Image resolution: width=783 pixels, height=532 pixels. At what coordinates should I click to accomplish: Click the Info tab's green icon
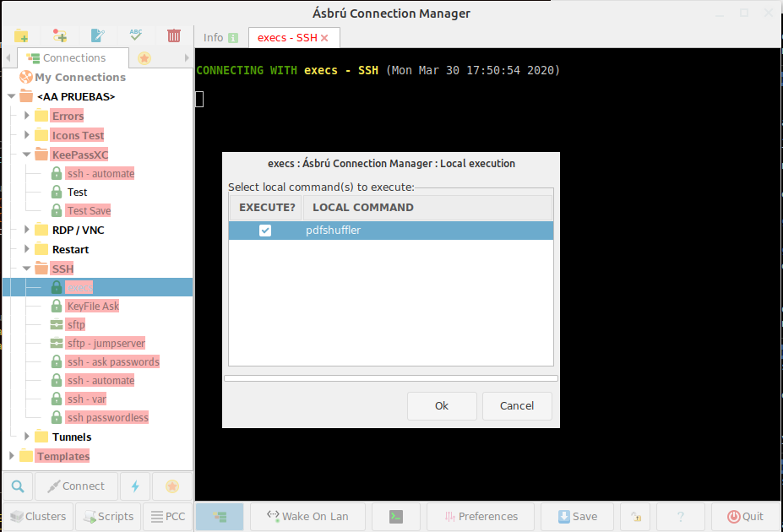(233, 38)
